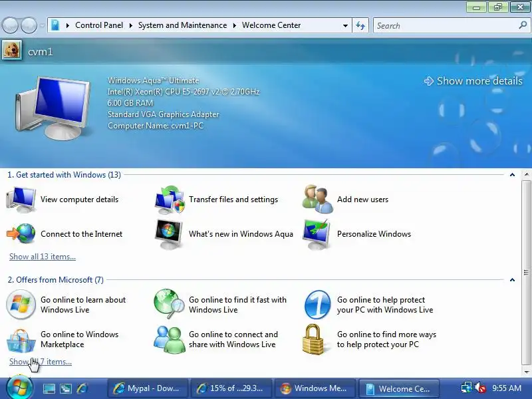Switch to the Mypal taskbar window
The width and height of the screenshot is (532, 399).
148,388
